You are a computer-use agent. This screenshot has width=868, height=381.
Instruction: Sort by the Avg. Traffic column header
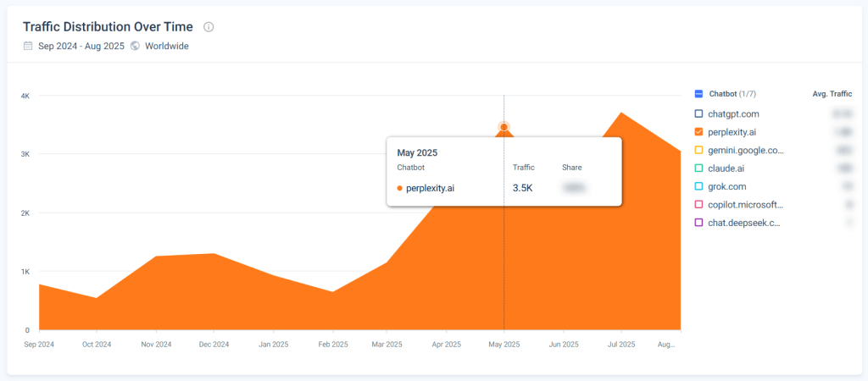click(x=832, y=94)
